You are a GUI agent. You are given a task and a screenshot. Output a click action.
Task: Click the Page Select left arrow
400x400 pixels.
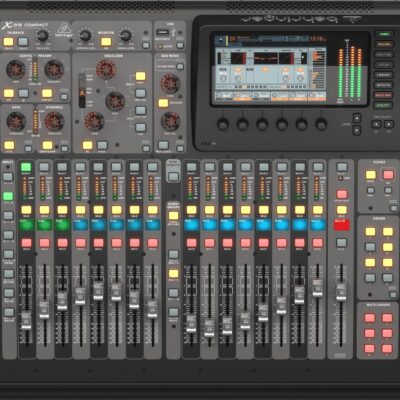tap(376, 124)
